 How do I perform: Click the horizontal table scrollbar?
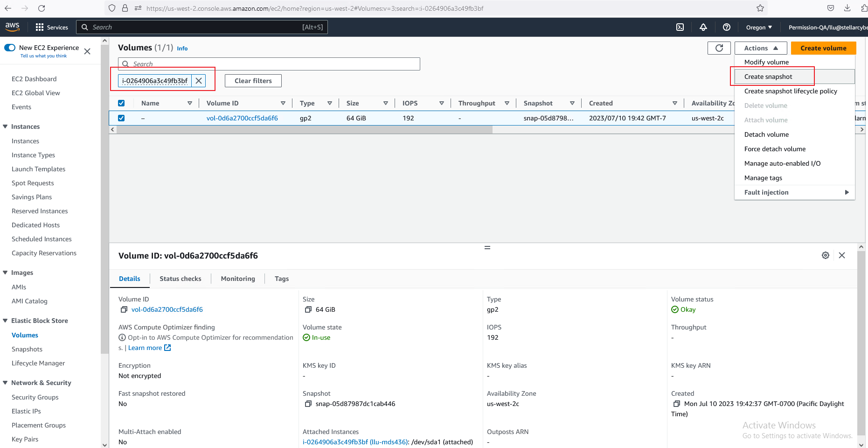coord(304,130)
